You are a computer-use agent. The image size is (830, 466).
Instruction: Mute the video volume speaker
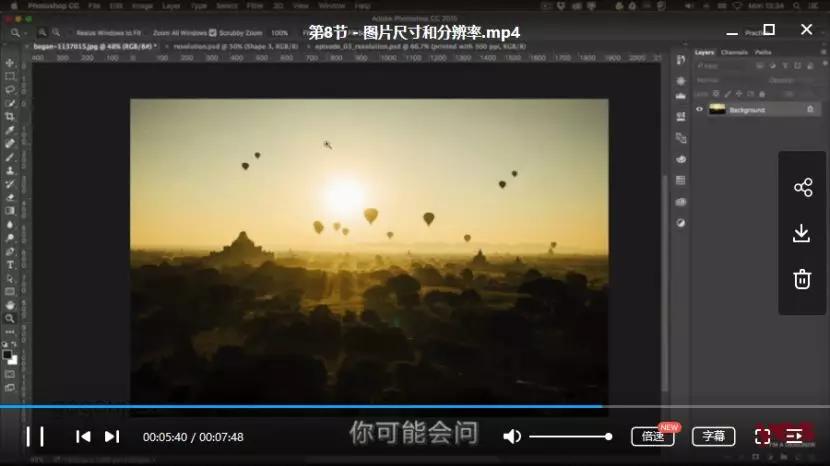[x=511, y=436]
